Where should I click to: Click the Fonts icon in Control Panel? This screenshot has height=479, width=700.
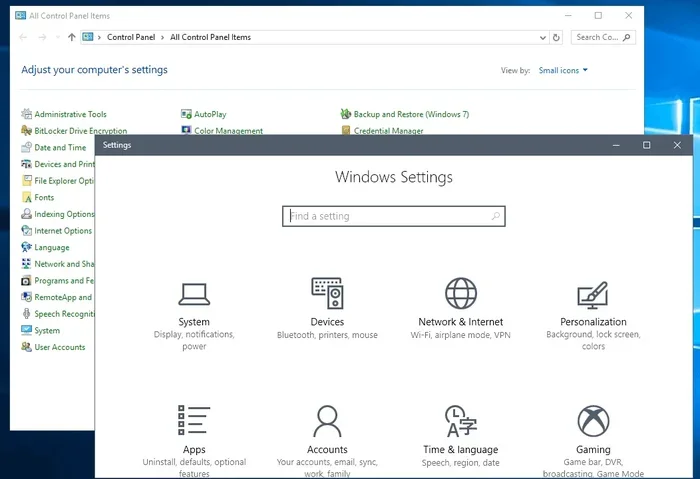pos(26,197)
